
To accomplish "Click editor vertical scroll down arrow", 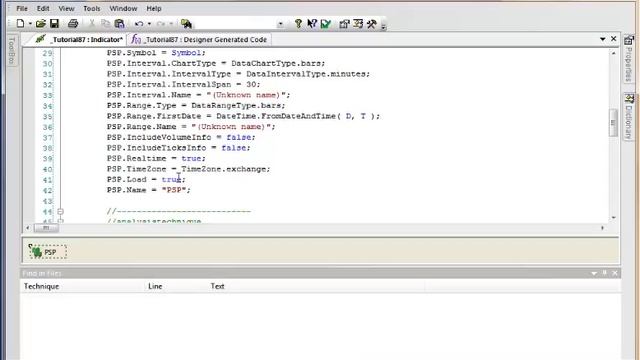I will tap(613, 218).
